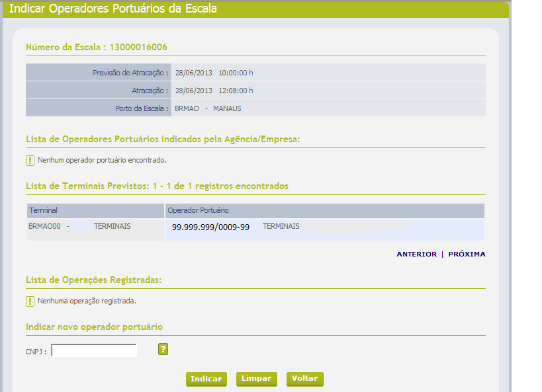
Task: Click the Voltar button
Action: (304, 379)
